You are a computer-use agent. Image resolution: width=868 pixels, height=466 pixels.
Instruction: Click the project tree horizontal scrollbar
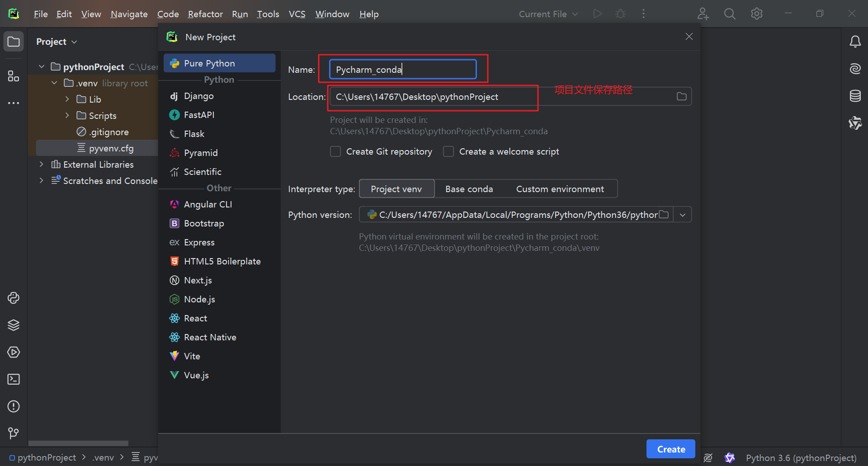[78, 443]
